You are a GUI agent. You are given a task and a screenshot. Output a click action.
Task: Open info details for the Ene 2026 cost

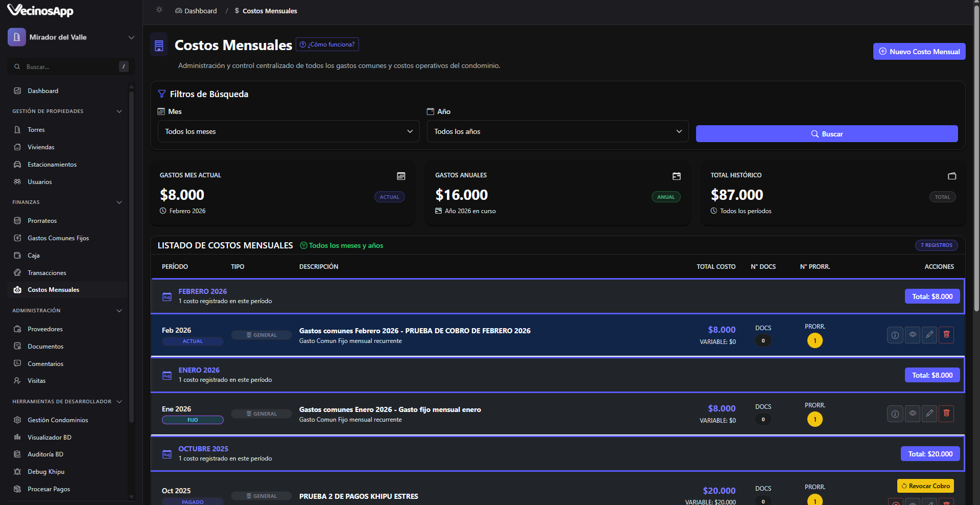pos(895,414)
